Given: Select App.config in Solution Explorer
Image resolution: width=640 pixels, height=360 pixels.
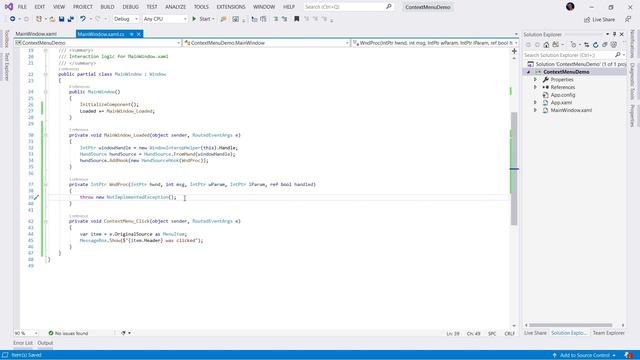Looking at the screenshot, I should [x=562, y=95].
